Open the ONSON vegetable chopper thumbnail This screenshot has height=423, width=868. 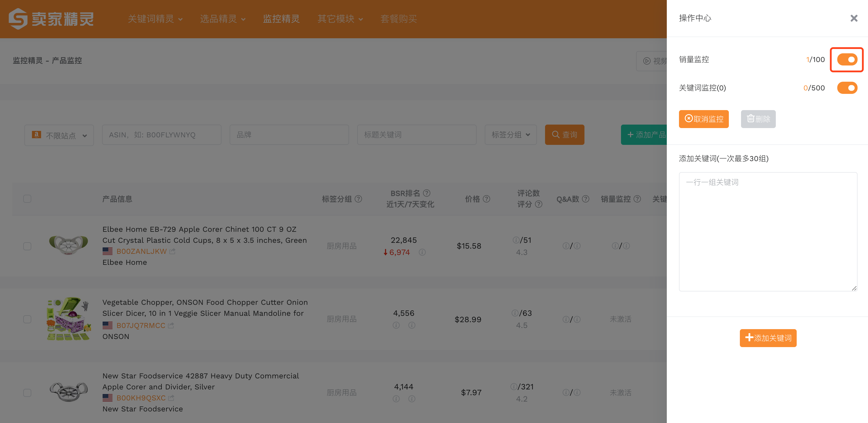68,319
